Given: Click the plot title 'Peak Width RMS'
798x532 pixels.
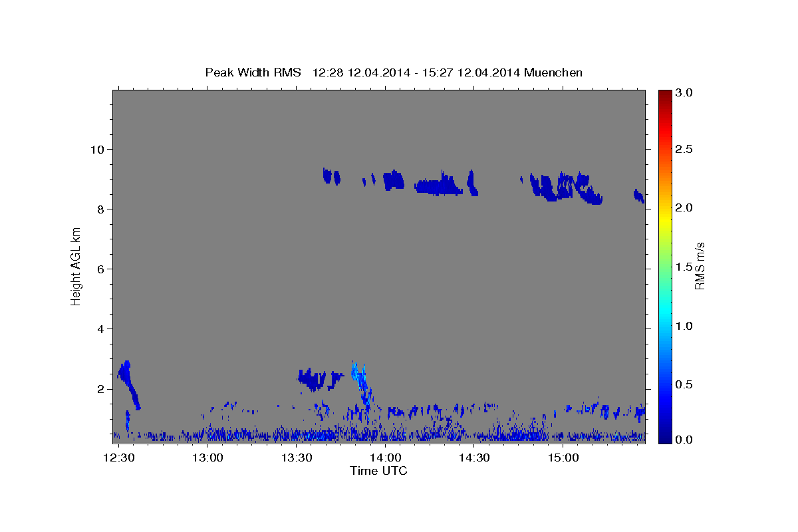Looking at the screenshot, I should click(x=253, y=72).
